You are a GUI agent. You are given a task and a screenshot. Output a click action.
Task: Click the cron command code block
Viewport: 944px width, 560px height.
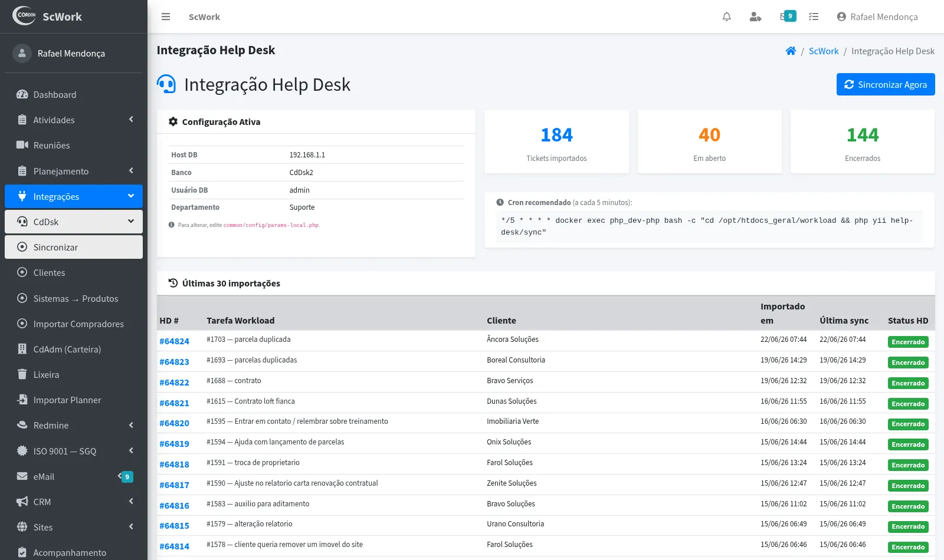pos(709,226)
